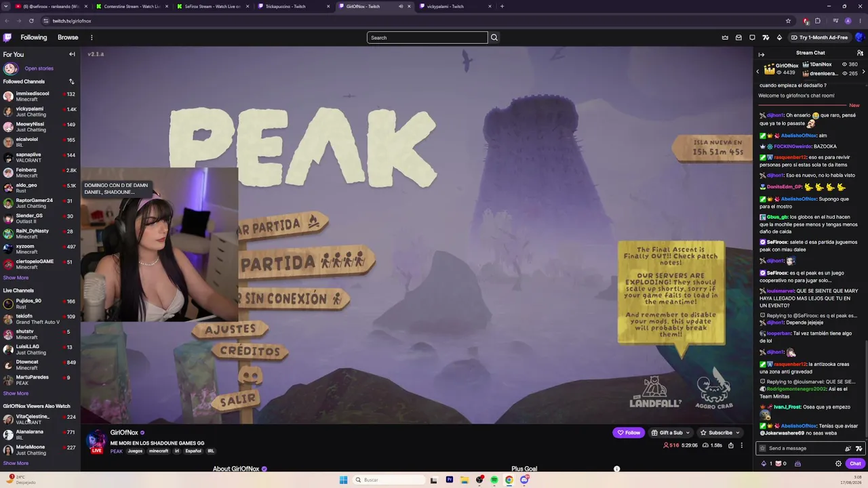Viewport: 868px width, 488px height.
Task: Open the MartuParedes PEAK channel
Action: tap(40, 380)
